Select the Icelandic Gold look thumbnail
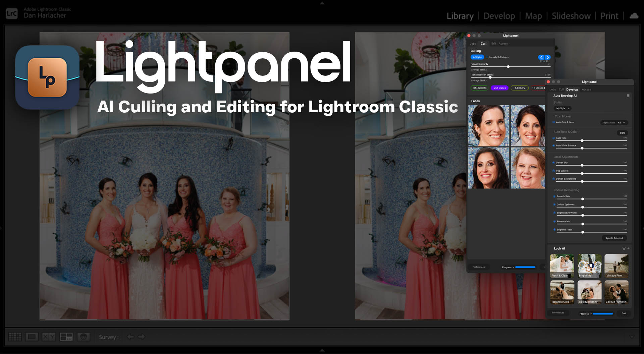 [562, 292]
